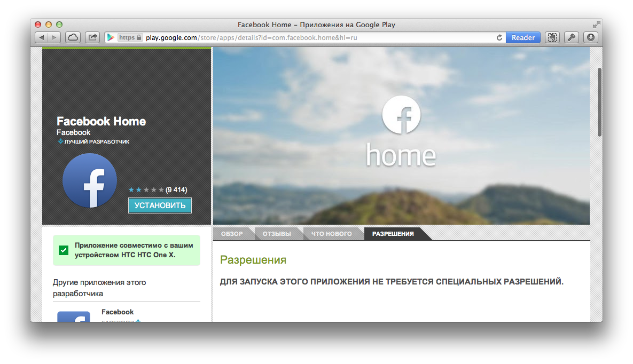This screenshot has height=364, width=633.
Task: Click the УСТАНОВИТЬ install button
Action: tap(160, 205)
